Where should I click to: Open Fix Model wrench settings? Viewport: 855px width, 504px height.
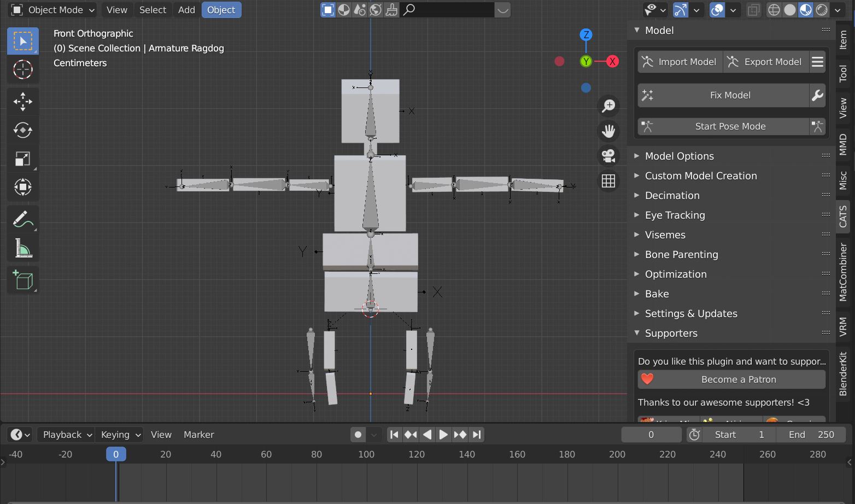[817, 95]
